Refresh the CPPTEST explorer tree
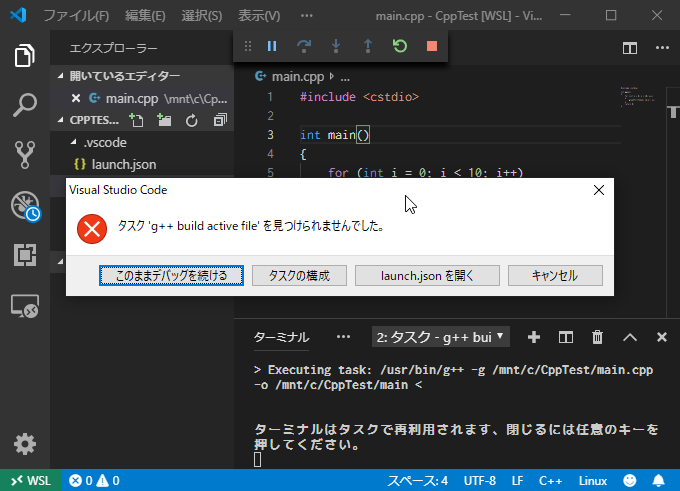Screen dimensions: 680x491 (x=192, y=120)
